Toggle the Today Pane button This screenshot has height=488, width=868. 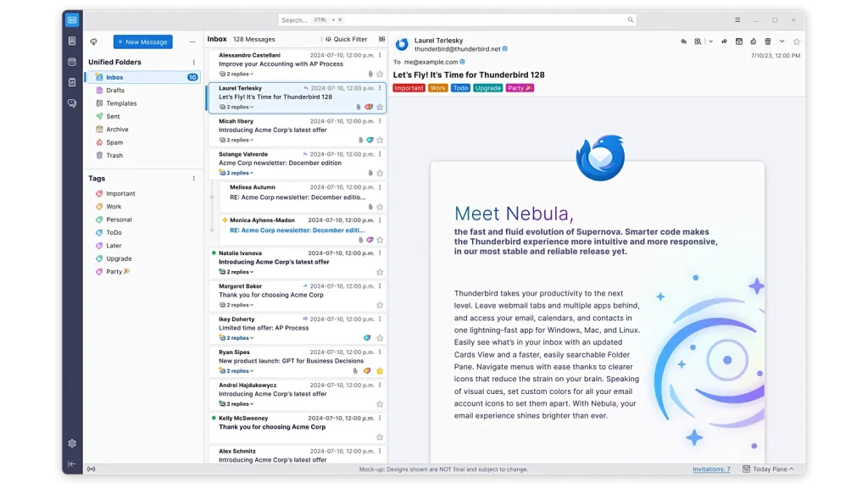(768, 469)
